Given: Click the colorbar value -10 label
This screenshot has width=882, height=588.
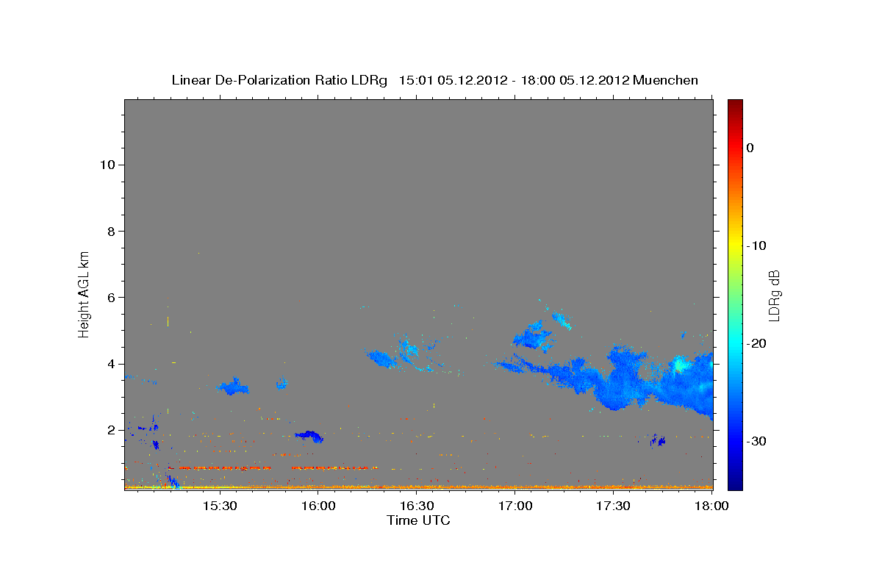Looking at the screenshot, I should [x=756, y=245].
